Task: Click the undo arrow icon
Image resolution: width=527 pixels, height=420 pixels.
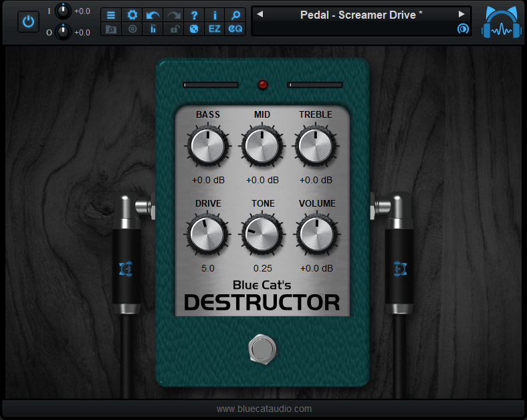Action: (x=153, y=15)
